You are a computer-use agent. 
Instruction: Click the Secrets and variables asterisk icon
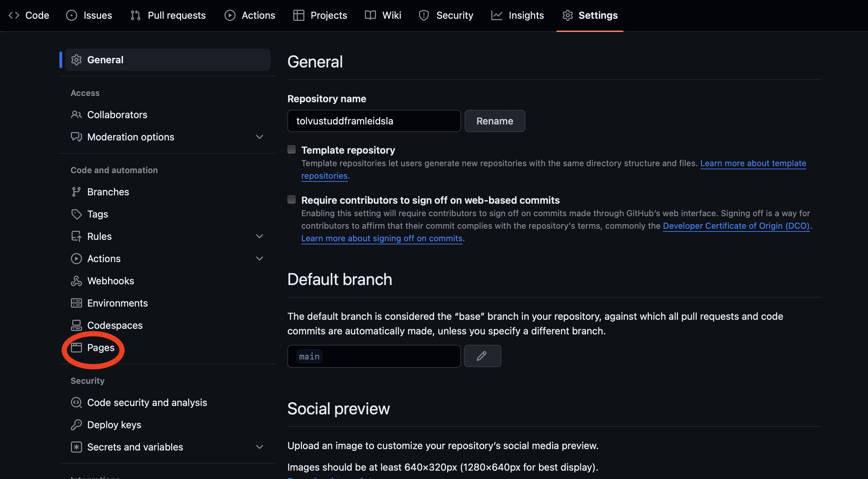pyautogui.click(x=76, y=447)
